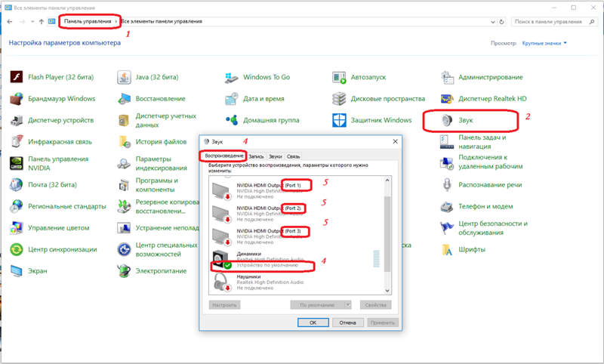Click Отмена button in Звук dialog
This screenshot has height=364, width=604.
[x=348, y=322]
